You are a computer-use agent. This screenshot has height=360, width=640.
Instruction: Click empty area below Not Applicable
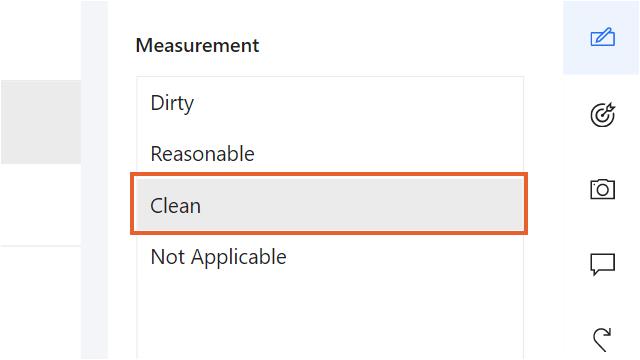click(330, 320)
